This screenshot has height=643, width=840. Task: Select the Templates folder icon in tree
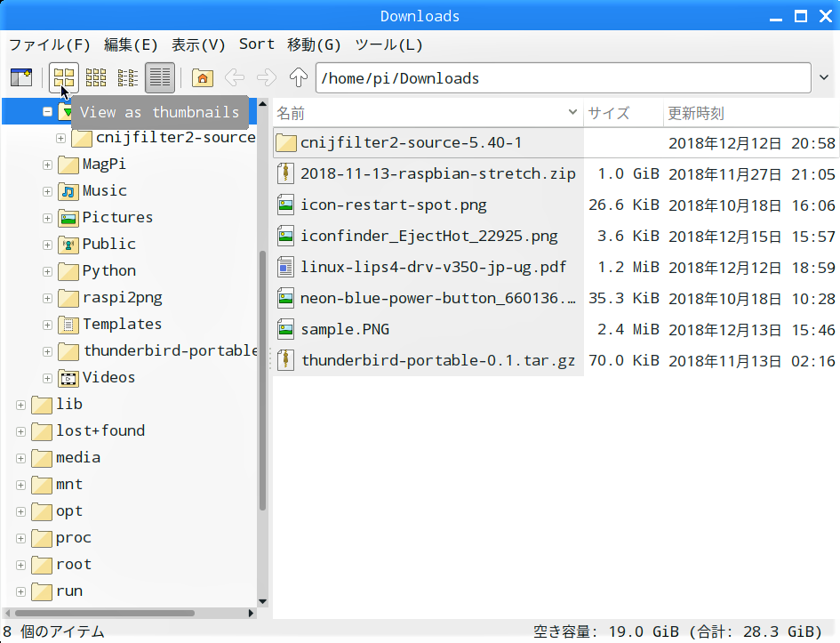pyautogui.click(x=68, y=325)
